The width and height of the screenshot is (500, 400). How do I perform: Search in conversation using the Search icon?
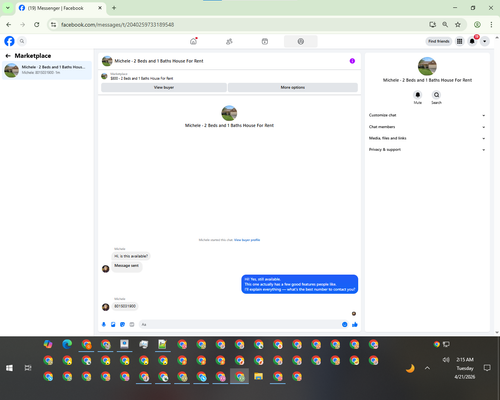436,95
